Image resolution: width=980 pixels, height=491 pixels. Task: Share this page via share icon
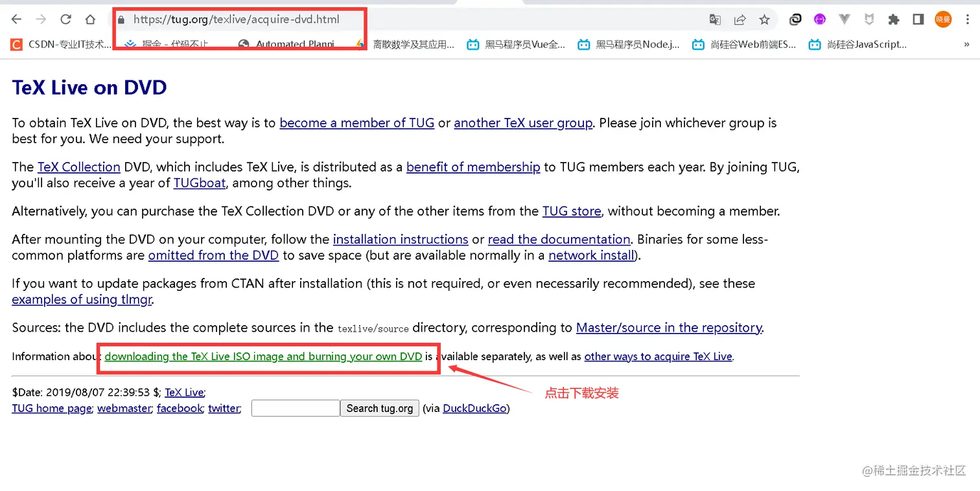click(740, 19)
